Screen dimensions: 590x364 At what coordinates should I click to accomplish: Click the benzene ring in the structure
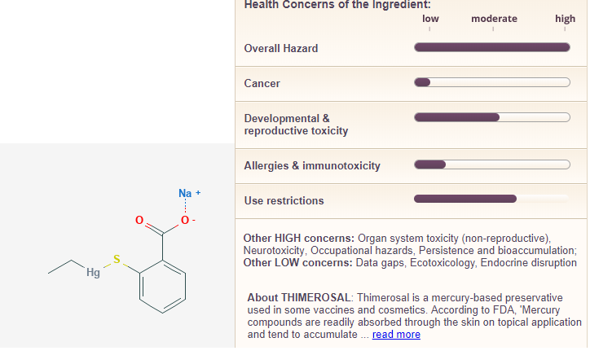pos(163,285)
